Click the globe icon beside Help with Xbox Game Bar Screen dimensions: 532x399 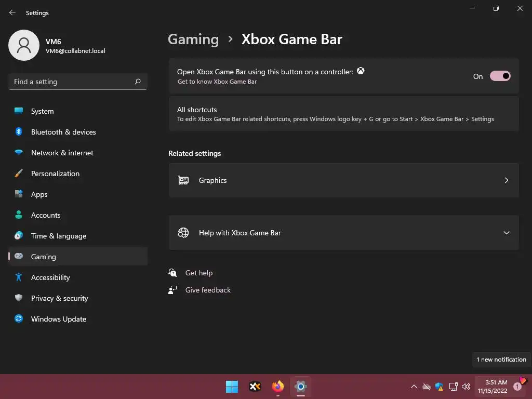[x=183, y=233]
